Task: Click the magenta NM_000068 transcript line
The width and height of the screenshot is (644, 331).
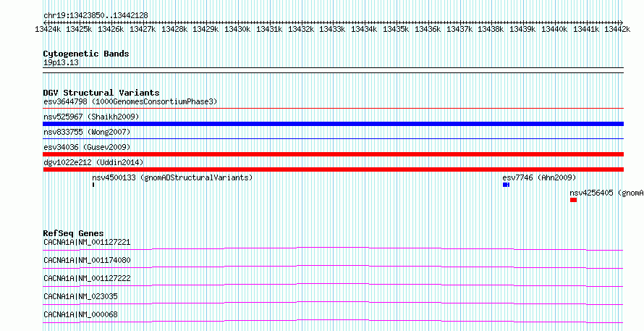Action: click(x=334, y=321)
